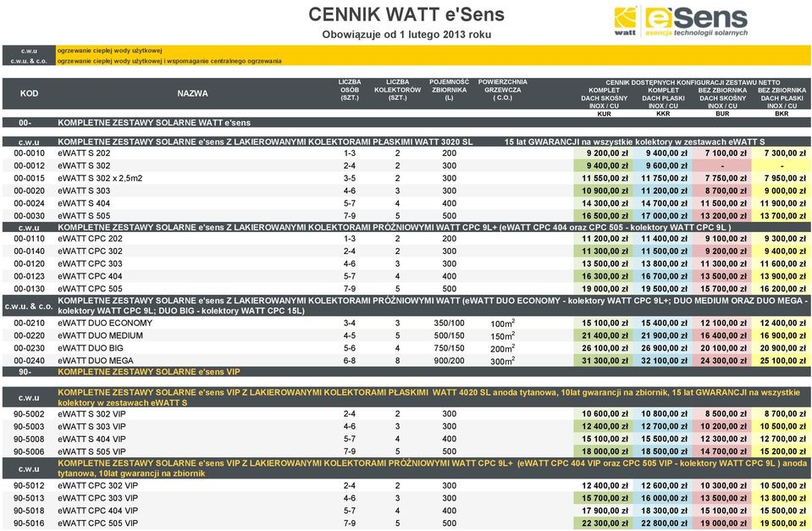
Task: Select the code 00-0110
Action: click(29, 239)
